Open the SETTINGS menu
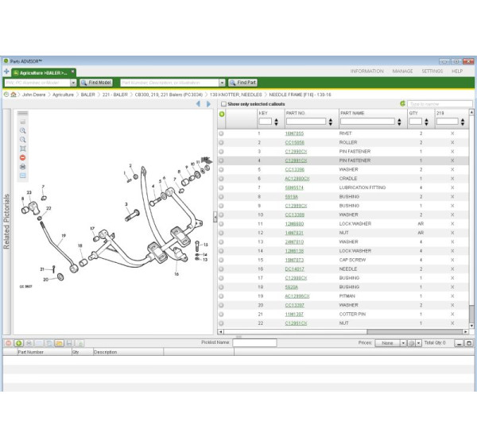Viewport: 477px width, 448px height. [x=432, y=71]
